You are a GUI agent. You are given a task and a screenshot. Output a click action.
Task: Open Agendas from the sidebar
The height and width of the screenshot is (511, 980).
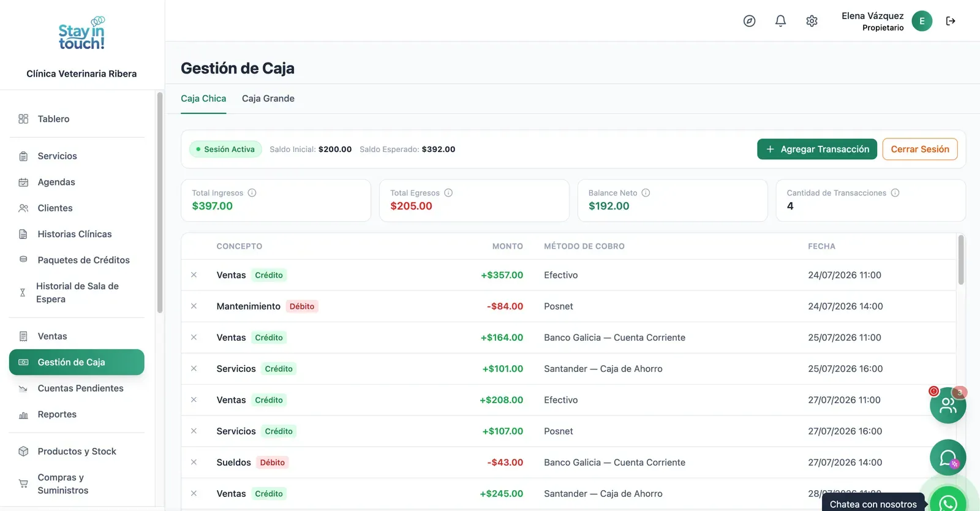[77, 182]
